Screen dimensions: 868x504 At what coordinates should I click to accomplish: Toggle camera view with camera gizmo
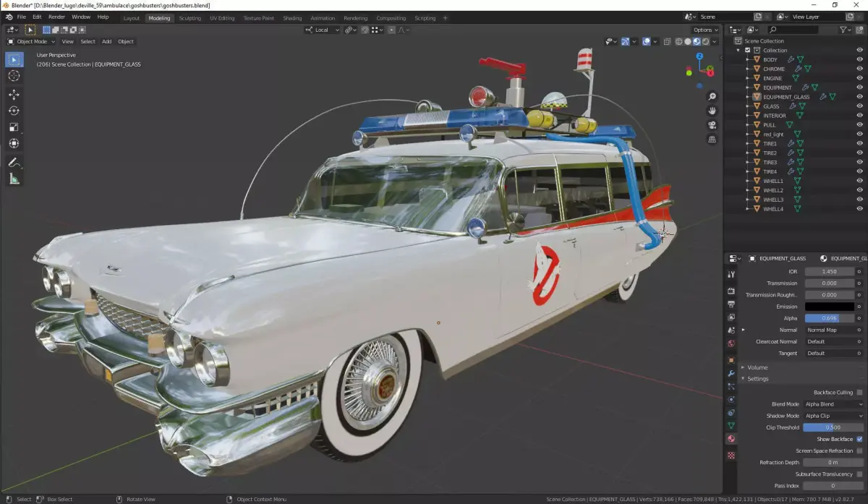(x=712, y=125)
